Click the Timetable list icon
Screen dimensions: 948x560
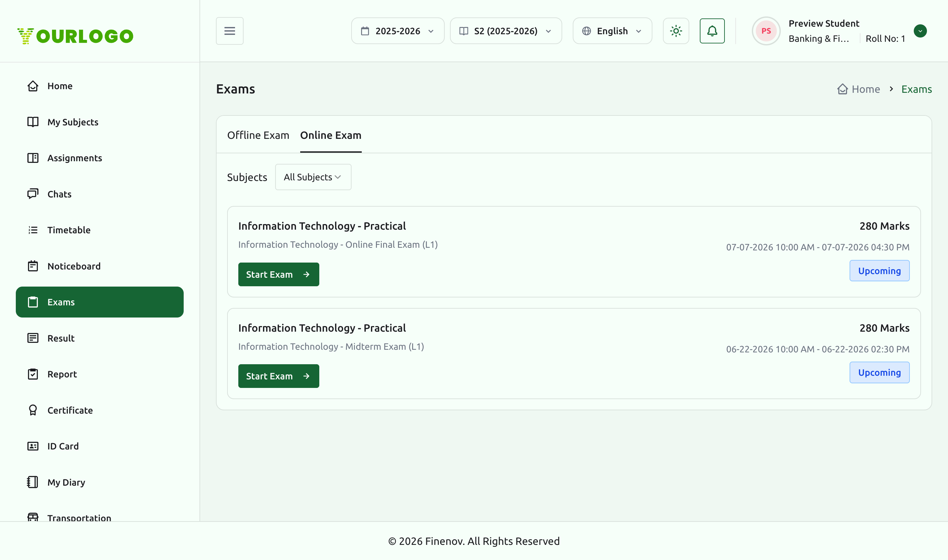pos(33,230)
